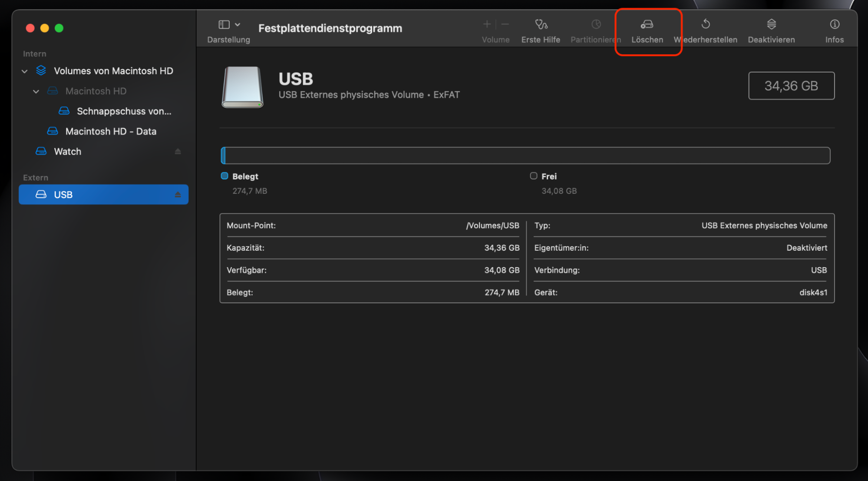Viewport: 868px width, 481px height.
Task: Toggle the Belegt legend checkbox
Action: (x=224, y=176)
